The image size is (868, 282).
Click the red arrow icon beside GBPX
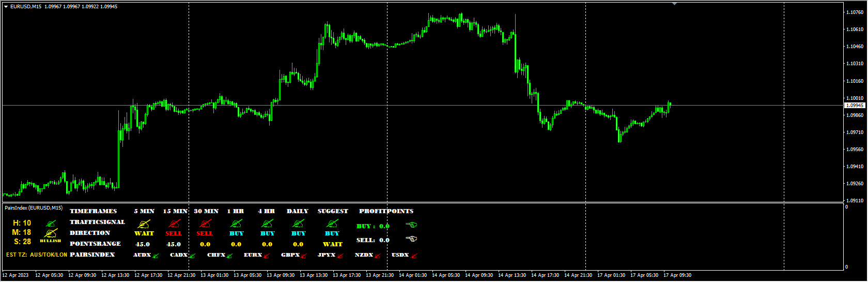(304, 256)
